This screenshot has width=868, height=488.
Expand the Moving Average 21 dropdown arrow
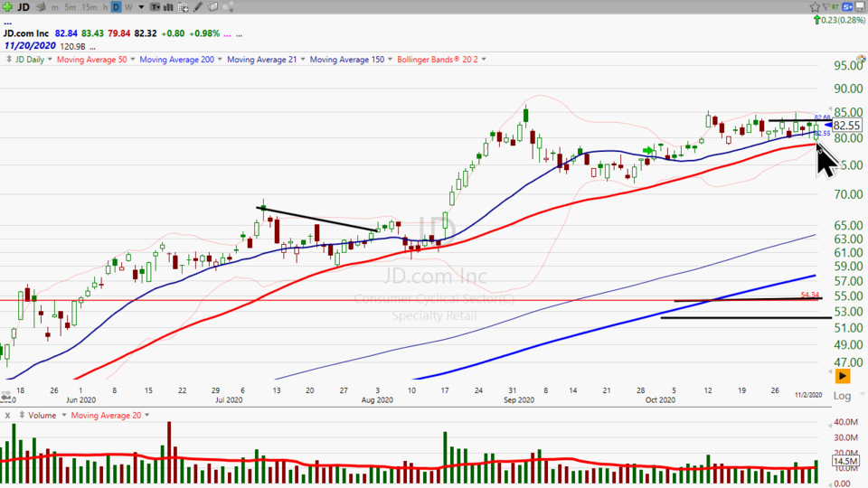pyautogui.click(x=303, y=60)
